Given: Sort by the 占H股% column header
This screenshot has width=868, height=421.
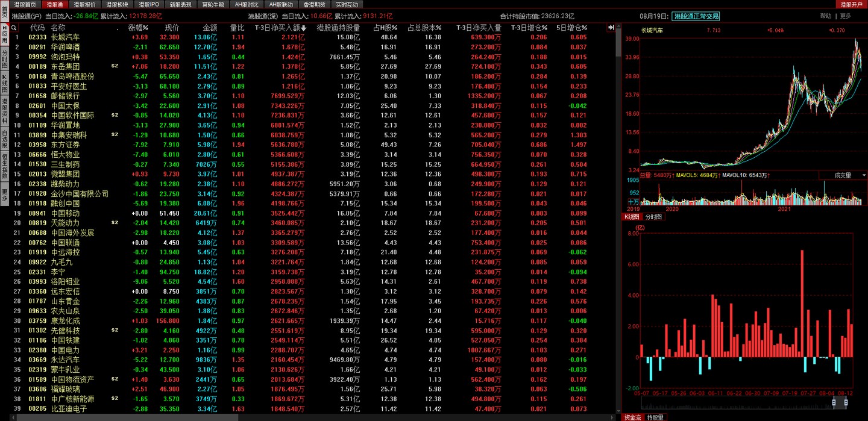Looking at the screenshot, I should coord(385,28).
